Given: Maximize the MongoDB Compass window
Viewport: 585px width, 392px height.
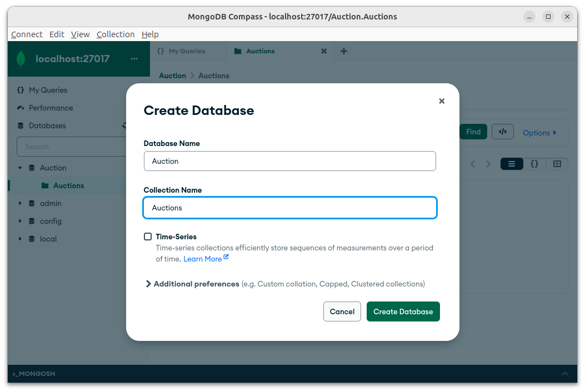Looking at the screenshot, I should 548,17.
